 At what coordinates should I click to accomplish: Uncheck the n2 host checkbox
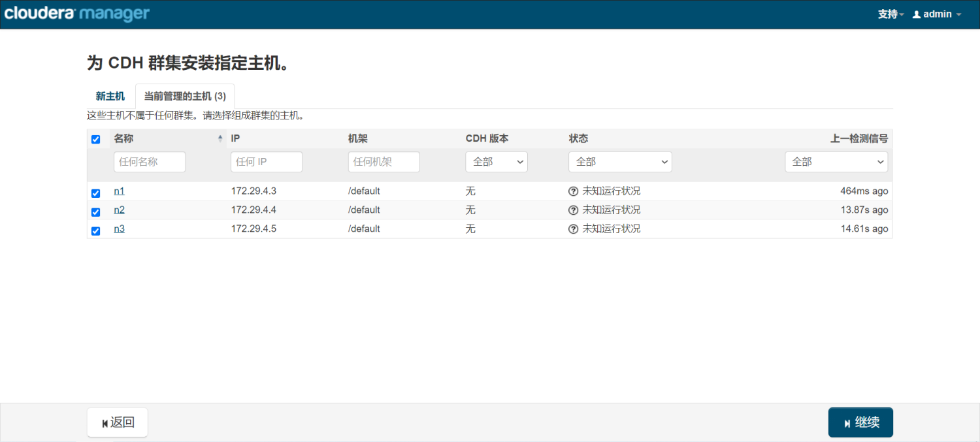tap(96, 212)
